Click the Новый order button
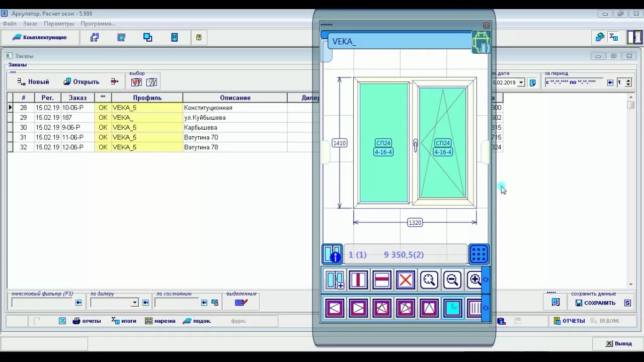This screenshot has height=362, width=644. 33,81
